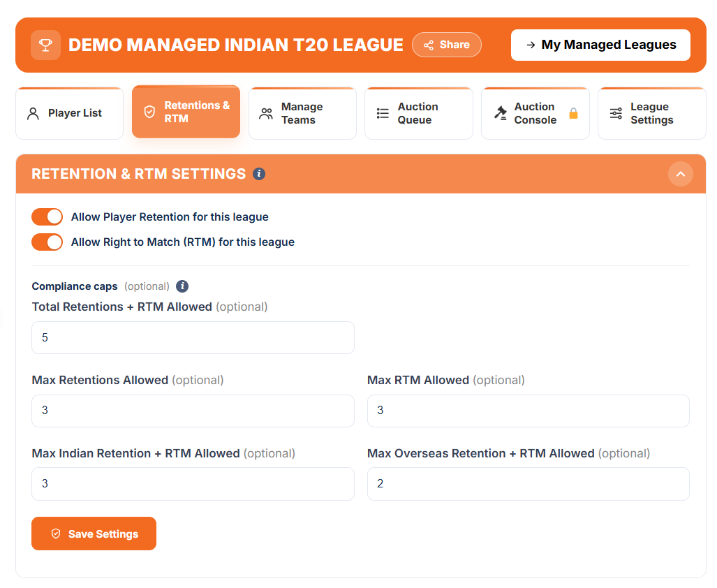Click the Max RTM Allowed input field
The height and width of the screenshot is (588, 717).
click(528, 411)
